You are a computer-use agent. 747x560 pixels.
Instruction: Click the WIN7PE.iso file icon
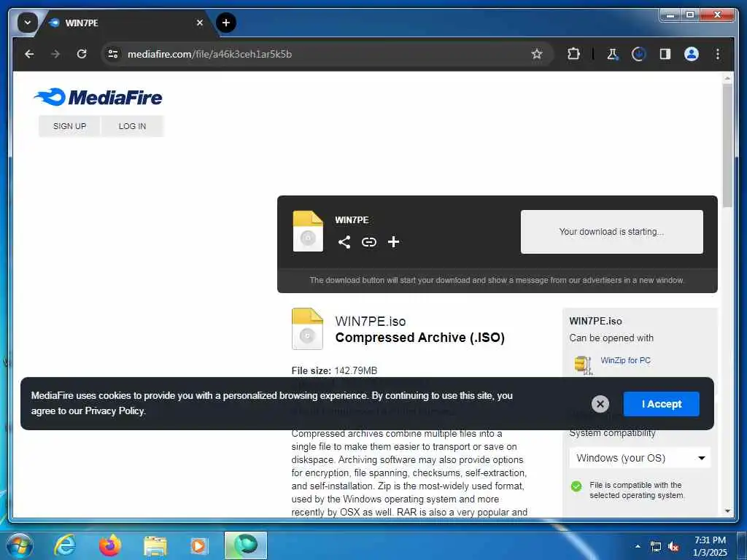pos(307,329)
